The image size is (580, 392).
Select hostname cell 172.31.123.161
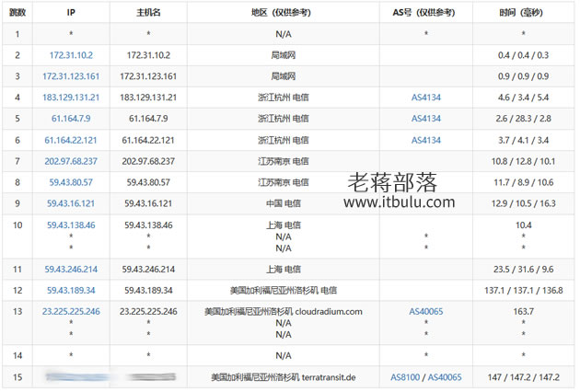tap(148, 76)
